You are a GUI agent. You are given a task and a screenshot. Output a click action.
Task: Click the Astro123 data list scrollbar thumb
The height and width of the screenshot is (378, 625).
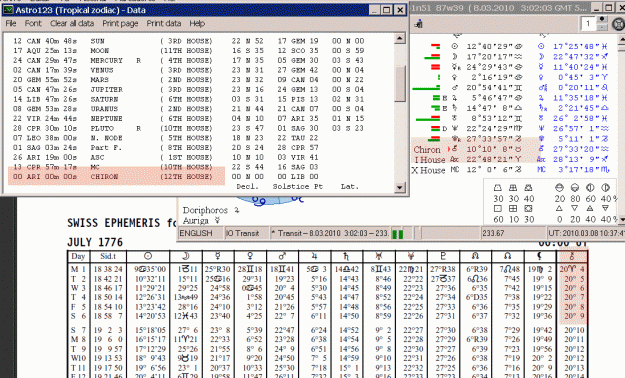tap(400, 84)
